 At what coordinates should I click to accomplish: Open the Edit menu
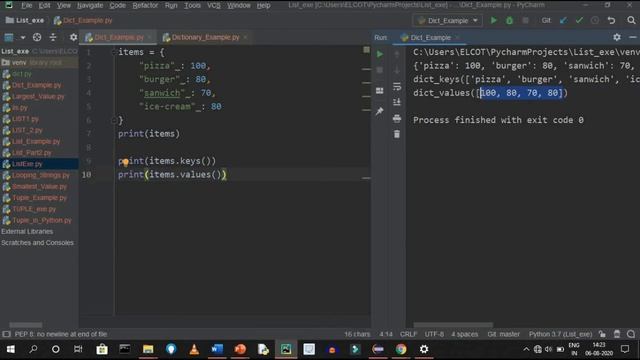coord(44,5)
